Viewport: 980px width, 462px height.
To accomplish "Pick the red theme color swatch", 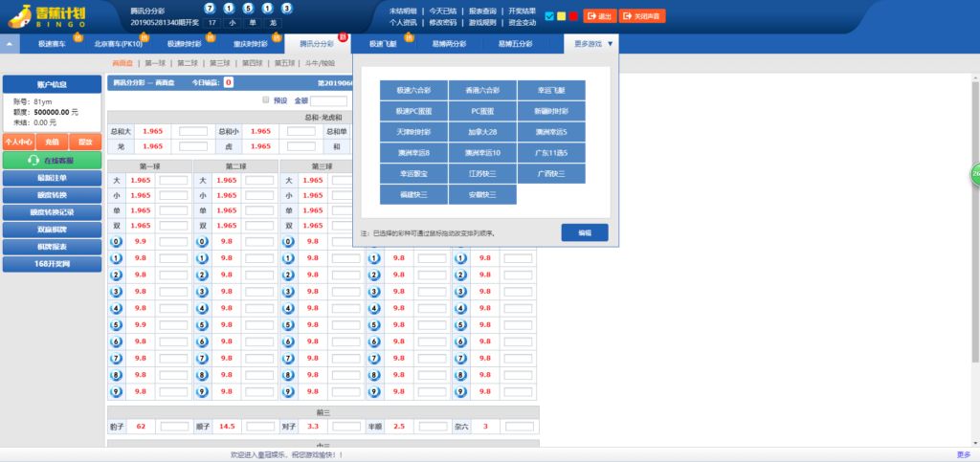I will [x=573, y=16].
